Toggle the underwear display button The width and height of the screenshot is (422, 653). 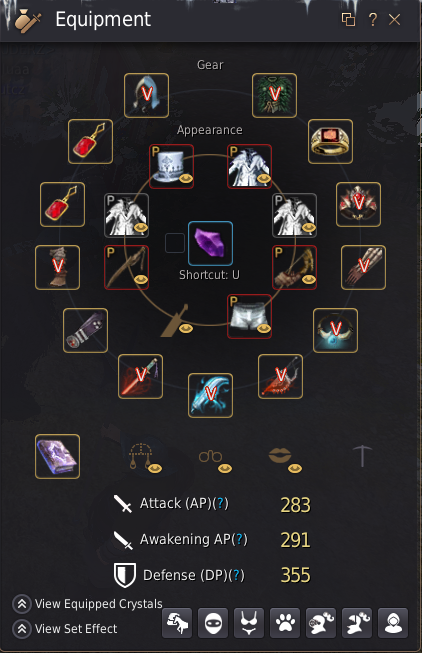tap(249, 623)
